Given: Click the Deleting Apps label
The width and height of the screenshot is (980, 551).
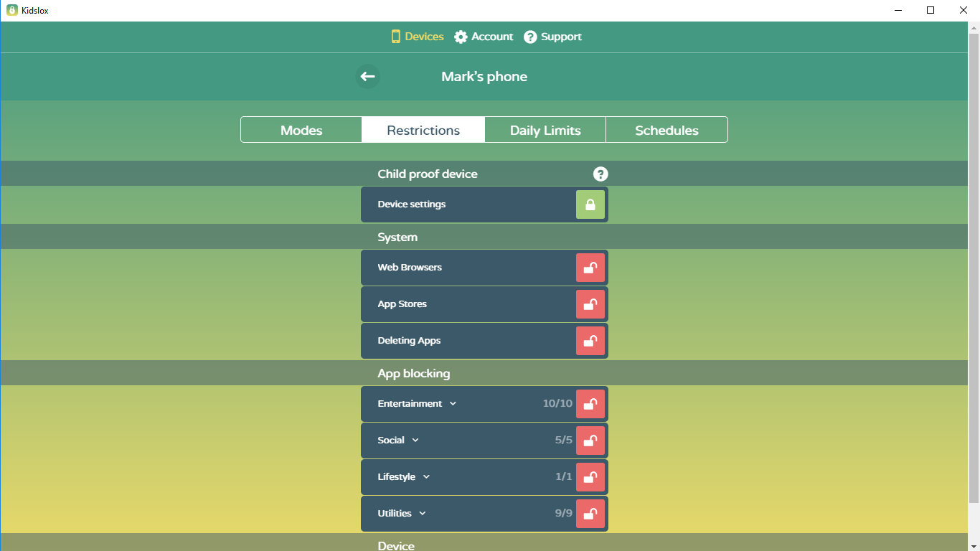Looking at the screenshot, I should point(409,341).
